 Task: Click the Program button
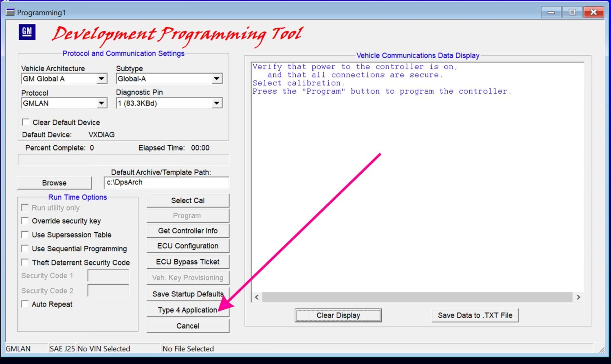[x=188, y=215]
